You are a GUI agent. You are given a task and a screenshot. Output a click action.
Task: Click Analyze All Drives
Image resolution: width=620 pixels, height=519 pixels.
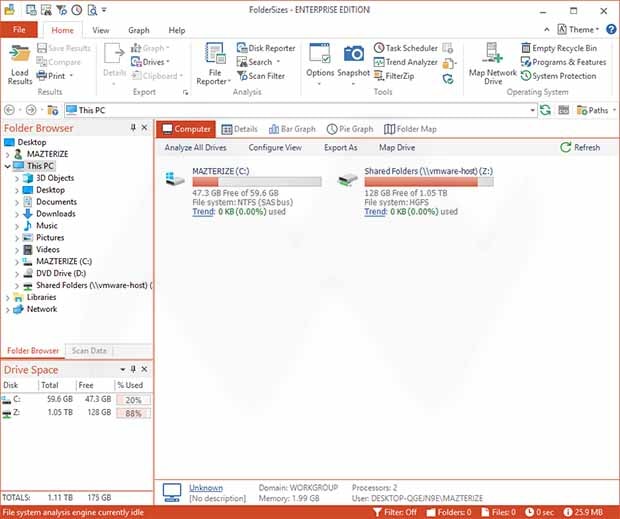coord(195,147)
